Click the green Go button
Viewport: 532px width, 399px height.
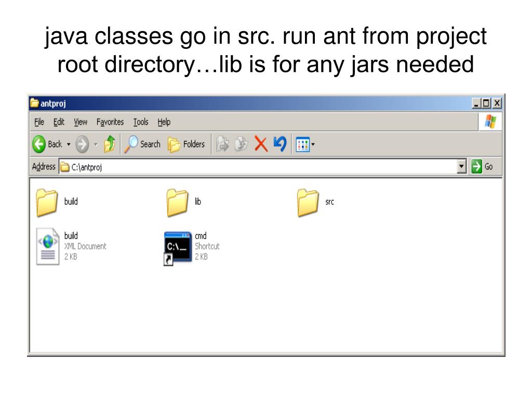coord(482,167)
